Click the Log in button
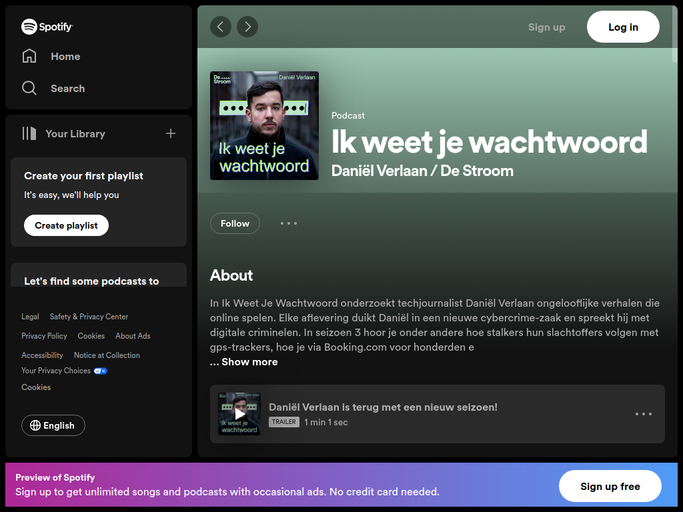Image resolution: width=683 pixels, height=512 pixels. pyautogui.click(x=623, y=27)
